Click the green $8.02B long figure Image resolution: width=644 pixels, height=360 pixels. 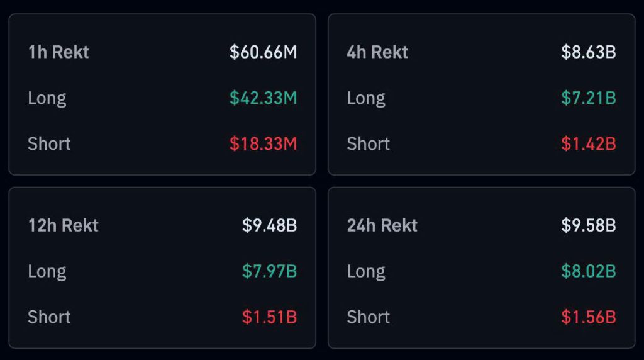588,271
